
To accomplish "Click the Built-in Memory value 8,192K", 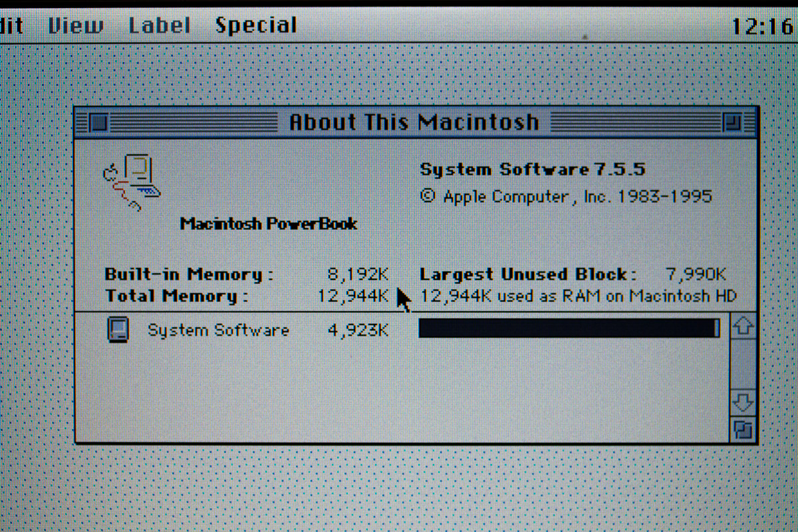I will pos(358,274).
